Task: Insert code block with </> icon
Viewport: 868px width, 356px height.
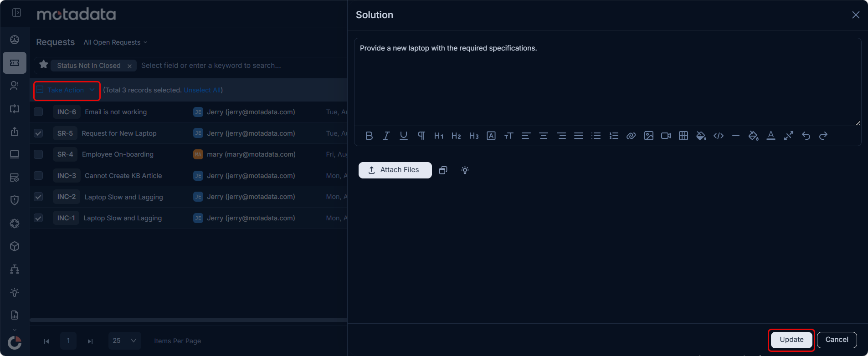Action: click(x=719, y=136)
